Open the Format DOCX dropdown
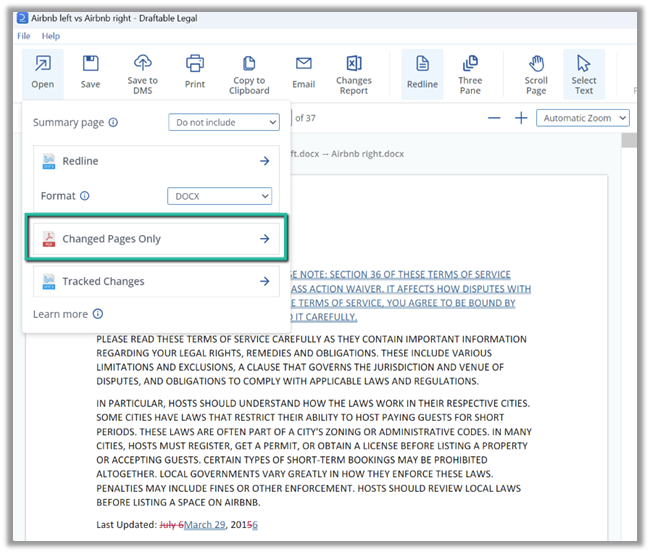 (219, 196)
